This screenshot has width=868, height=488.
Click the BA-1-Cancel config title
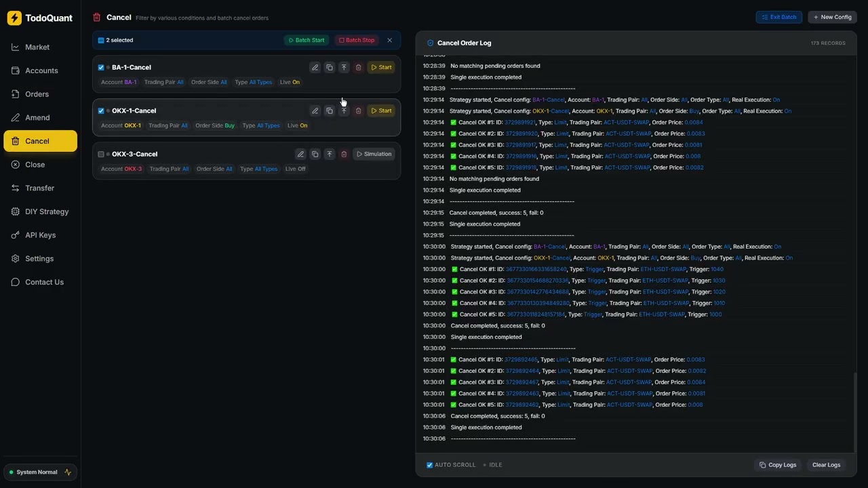click(x=132, y=68)
